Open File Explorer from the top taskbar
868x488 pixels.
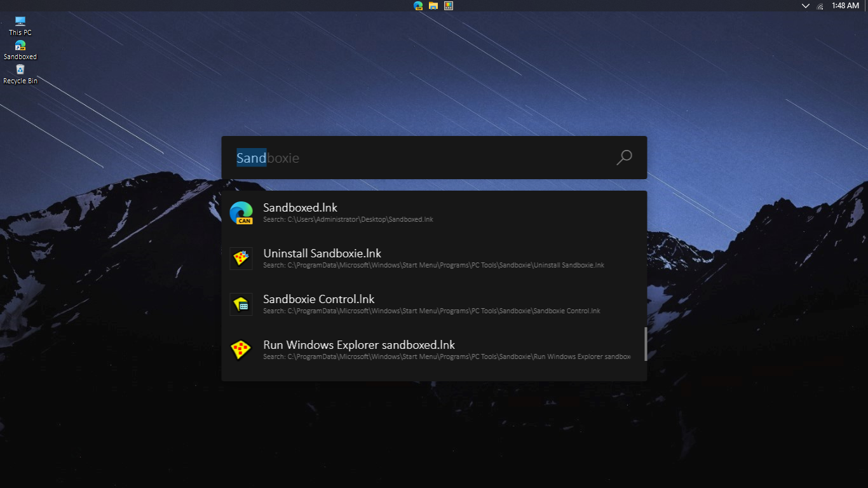pyautogui.click(x=433, y=6)
